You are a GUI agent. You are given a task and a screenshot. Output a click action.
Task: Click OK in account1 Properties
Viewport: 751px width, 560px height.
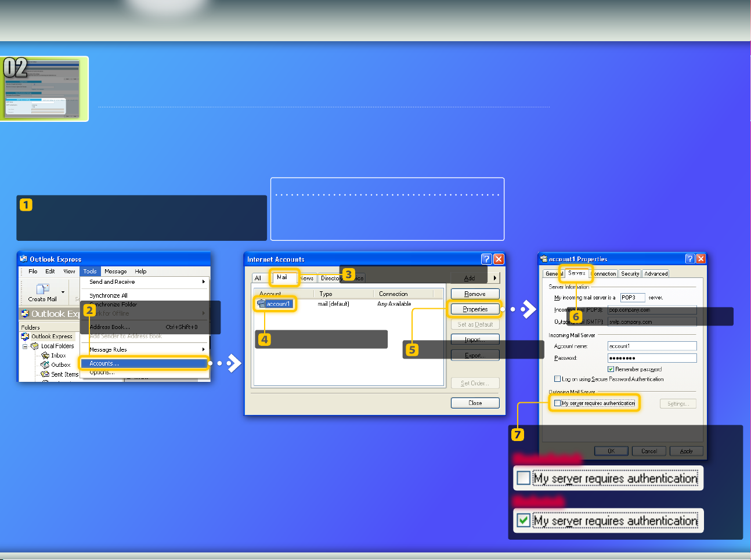611,451
